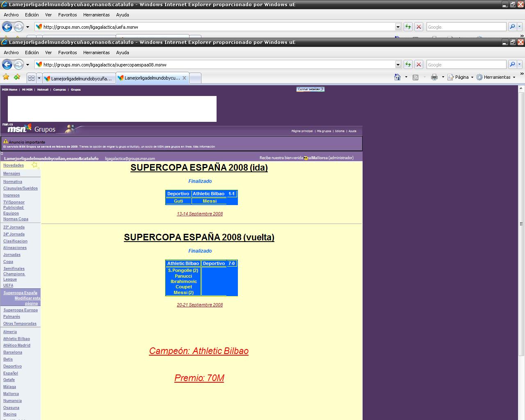Click the back window's address field showing uefa.msnw

pyautogui.click(x=215, y=27)
